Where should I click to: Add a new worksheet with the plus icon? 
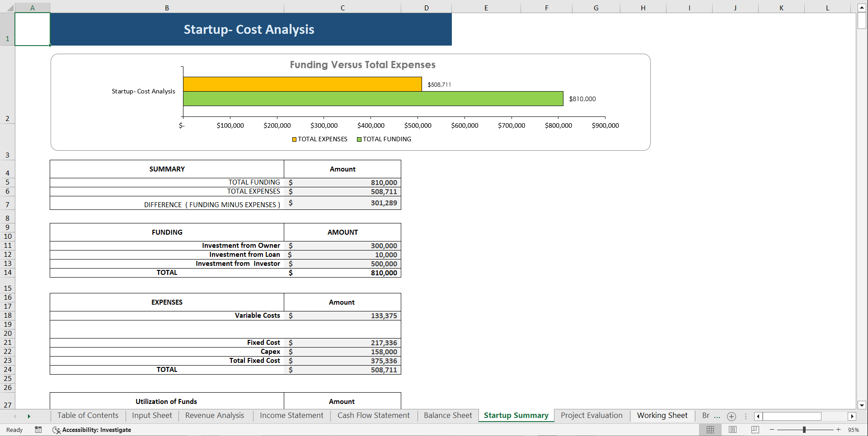(x=731, y=416)
